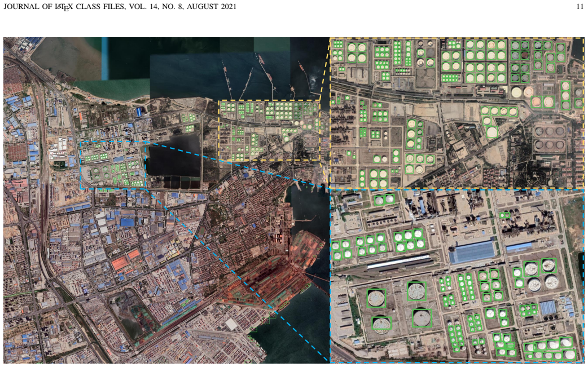Click the blue-bordered zoomed refinery image
588x367 pixels.
point(457,276)
